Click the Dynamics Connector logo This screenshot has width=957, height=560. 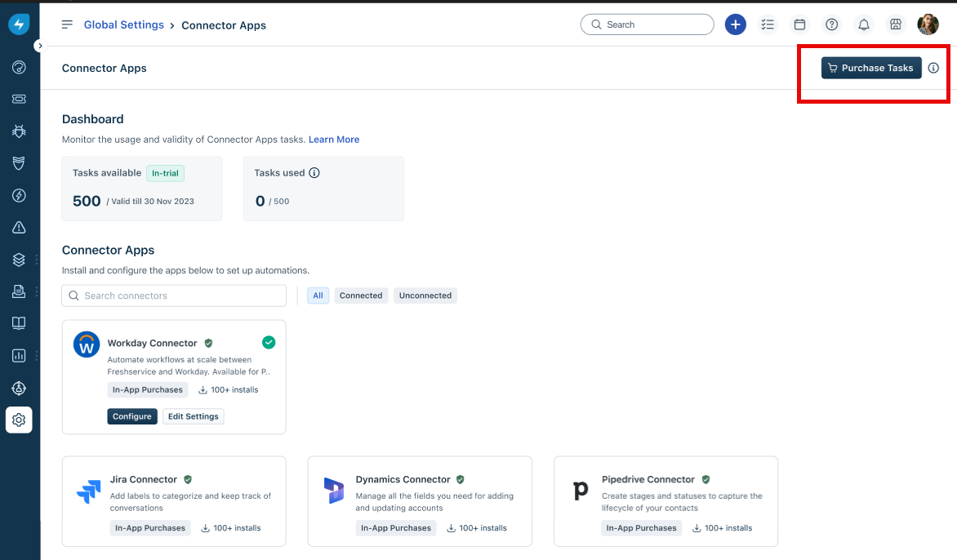(333, 491)
